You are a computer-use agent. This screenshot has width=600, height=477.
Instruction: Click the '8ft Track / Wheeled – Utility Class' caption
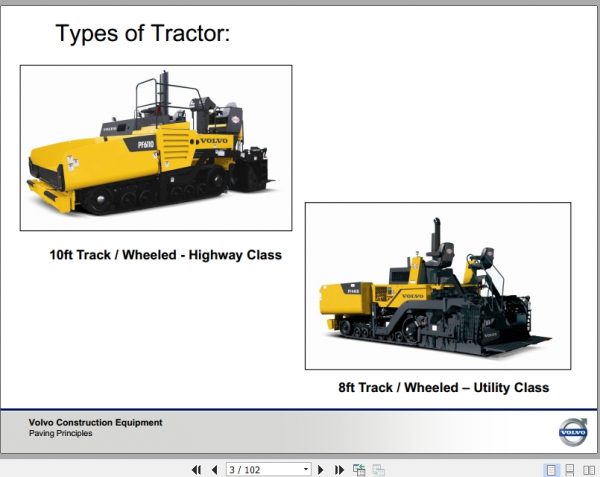443,387
